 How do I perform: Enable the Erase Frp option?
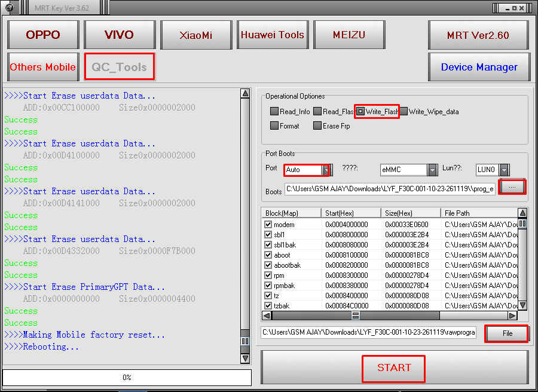[x=317, y=126]
